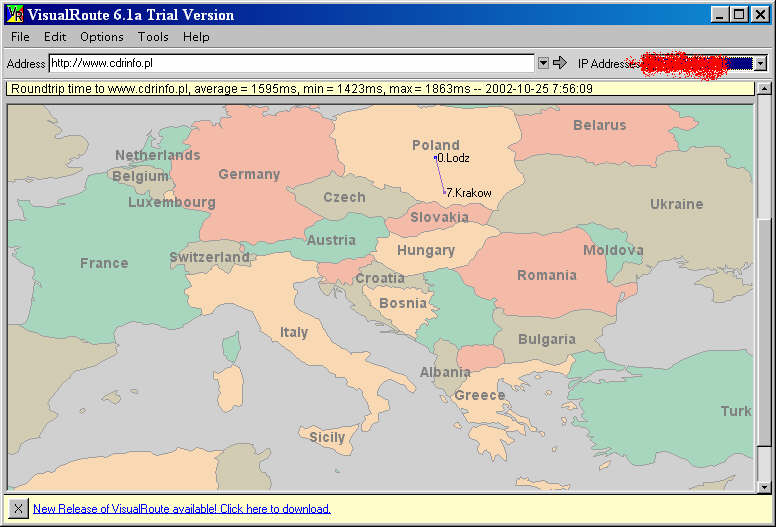Expand the IP Addresses dropdown

761,63
